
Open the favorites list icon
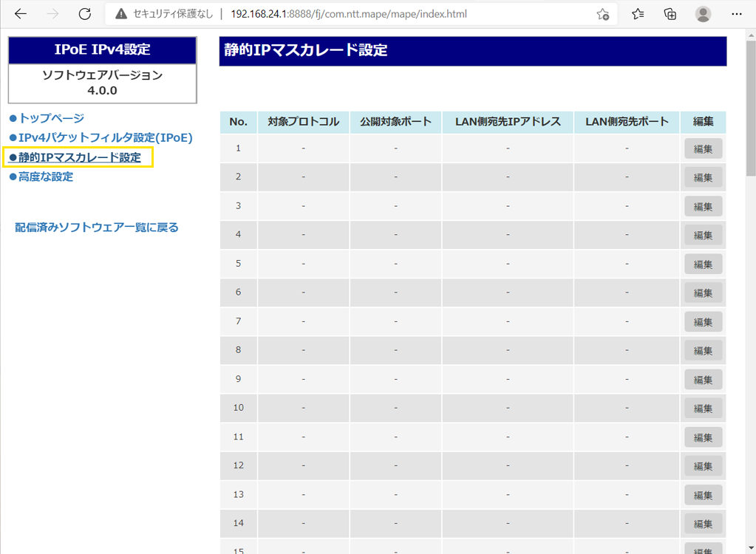point(638,14)
